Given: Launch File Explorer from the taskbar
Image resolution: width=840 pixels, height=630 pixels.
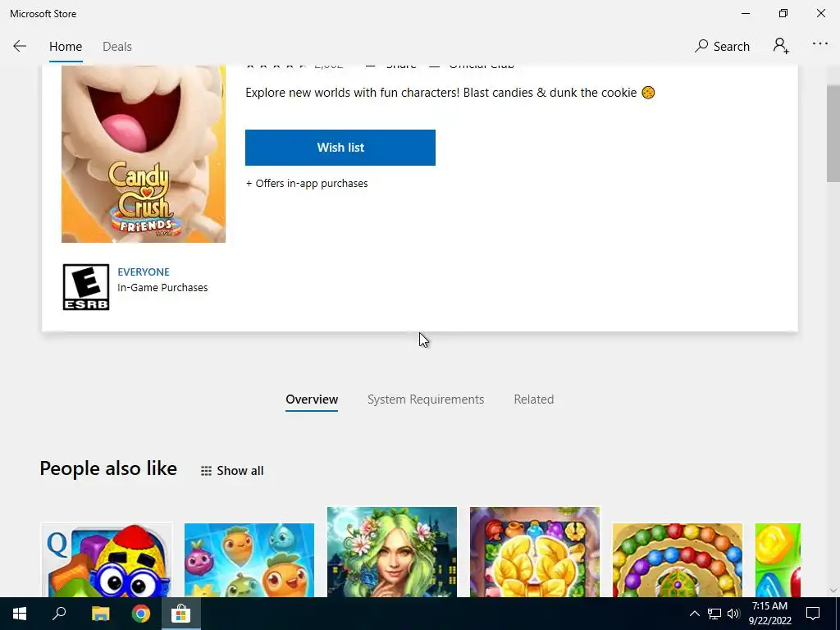Looking at the screenshot, I should coord(100,614).
